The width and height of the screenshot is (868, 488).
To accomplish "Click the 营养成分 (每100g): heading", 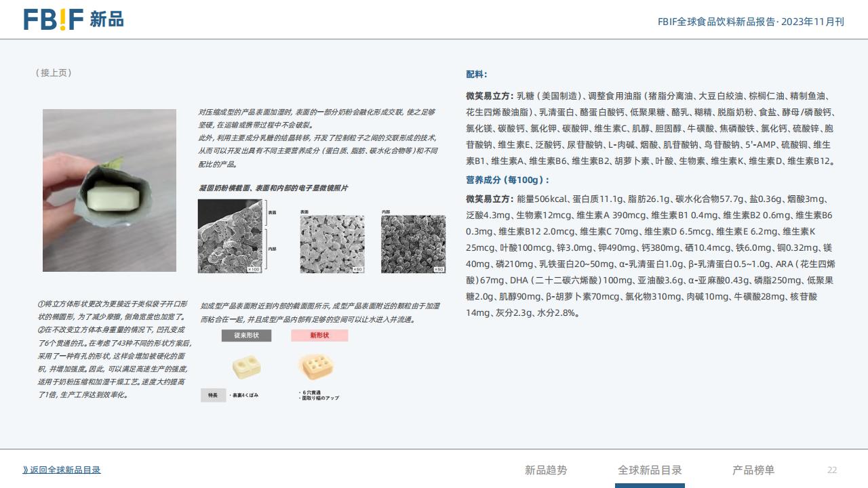I will (507, 180).
